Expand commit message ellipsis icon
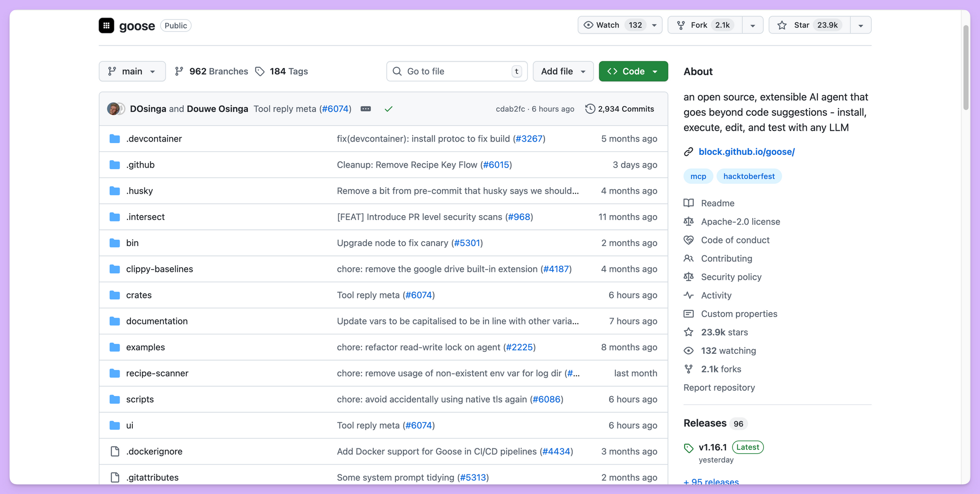The height and width of the screenshot is (494, 980). (x=366, y=109)
